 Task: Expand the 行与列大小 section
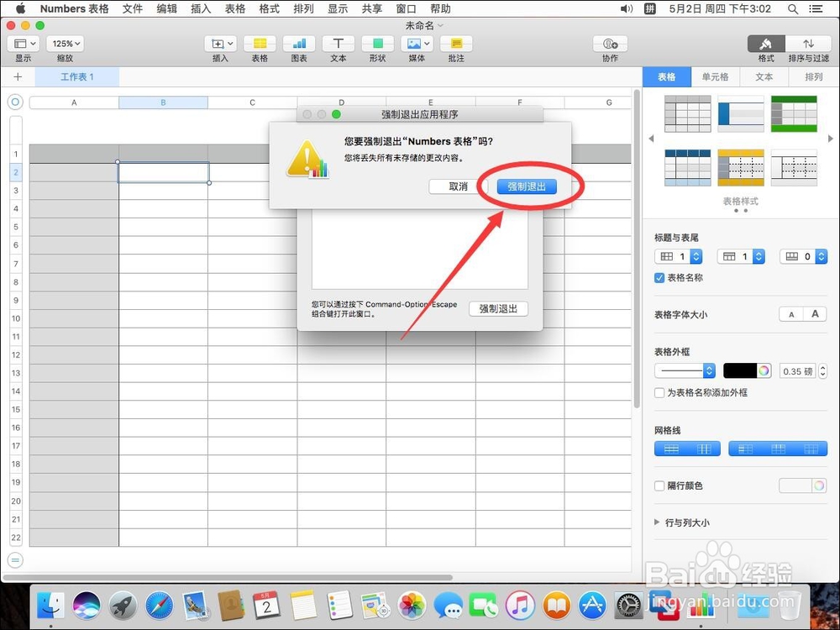pos(658,522)
